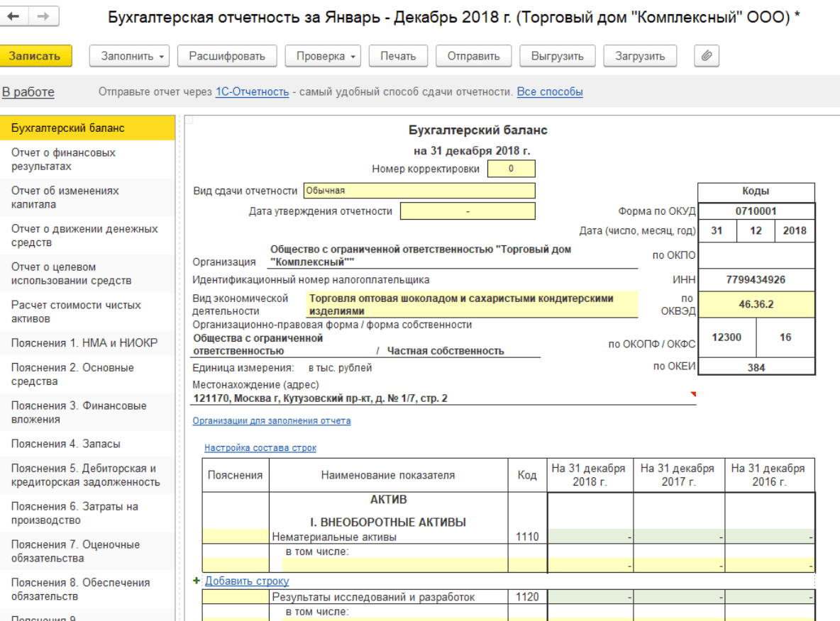Click the Печать button
The height and width of the screenshot is (621, 840).
pyautogui.click(x=397, y=56)
